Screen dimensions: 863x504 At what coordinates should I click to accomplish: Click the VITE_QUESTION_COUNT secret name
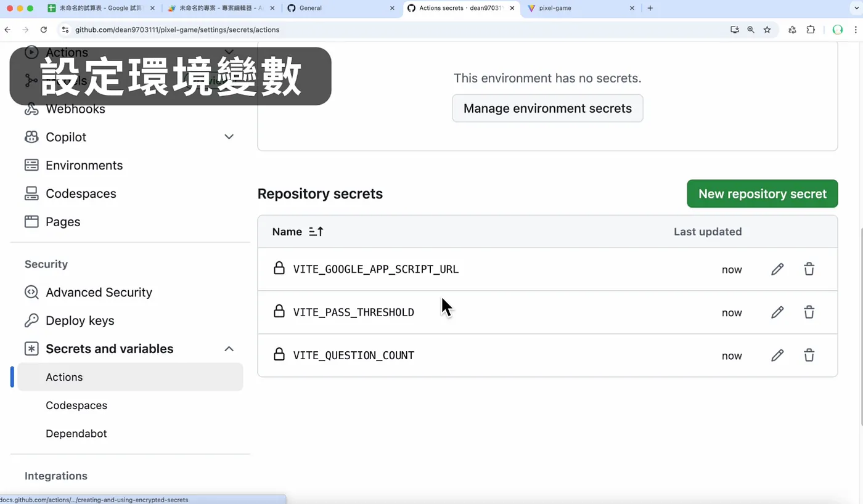tap(354, 356)
